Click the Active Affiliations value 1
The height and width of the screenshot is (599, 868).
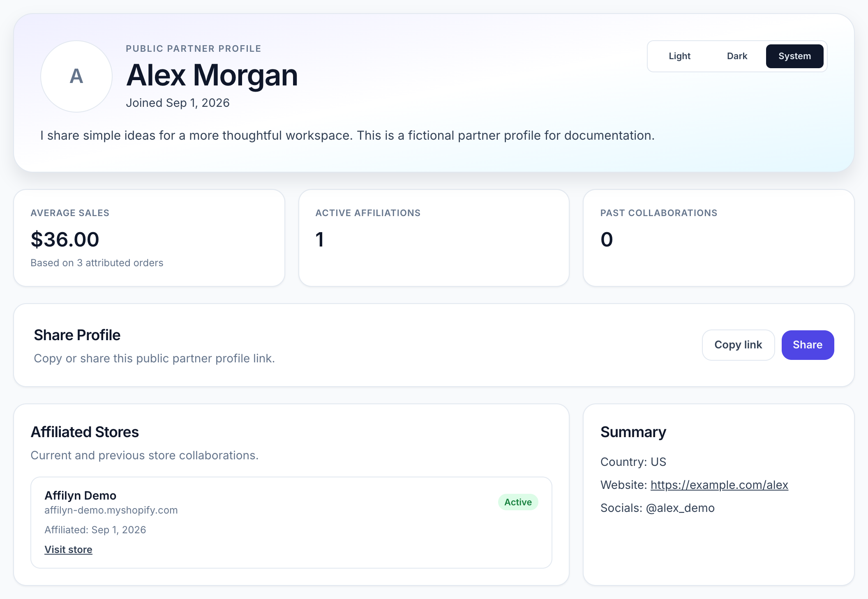(320, 240)
